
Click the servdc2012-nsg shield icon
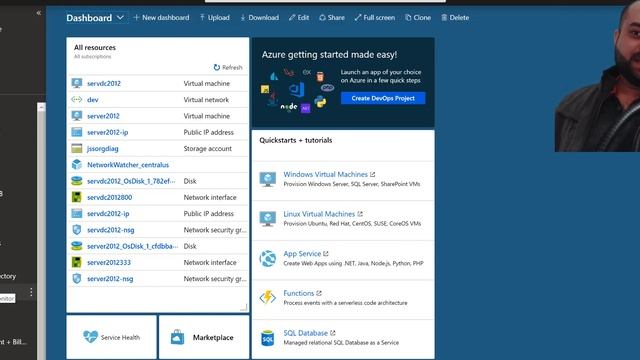pyautogui.click(x=77, y=230)
